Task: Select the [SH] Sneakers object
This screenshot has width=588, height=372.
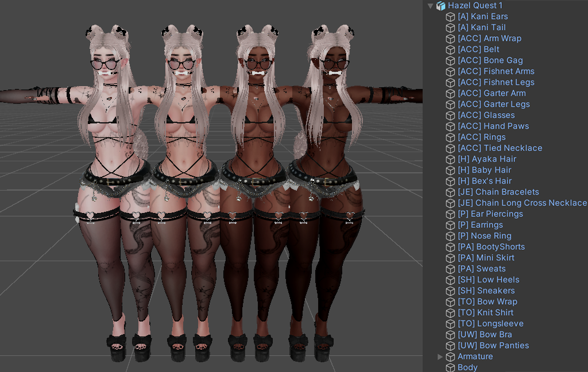Action: [x=486, y=290]
